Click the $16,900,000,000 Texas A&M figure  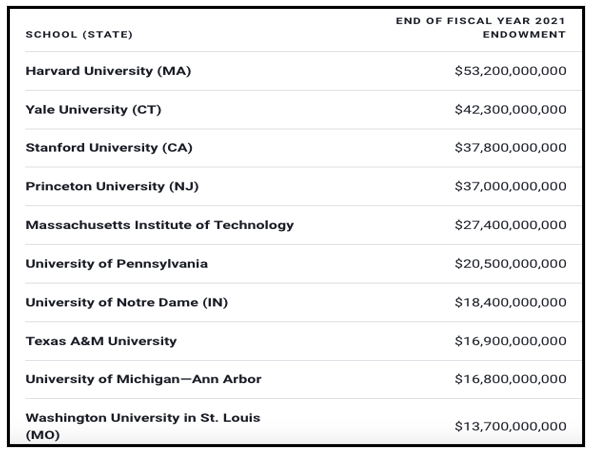coord(510,341)
